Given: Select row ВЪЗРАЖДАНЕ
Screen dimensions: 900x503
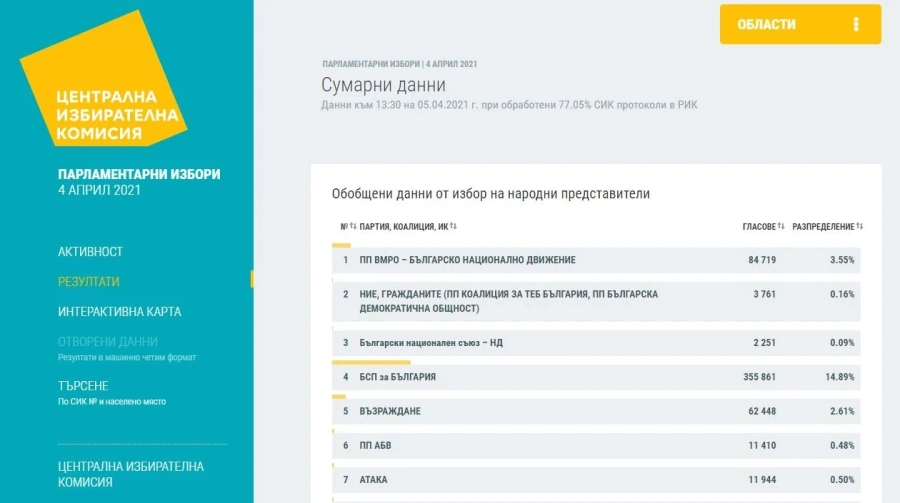Looking at the screenshot, I should click(x=596, y=411).
